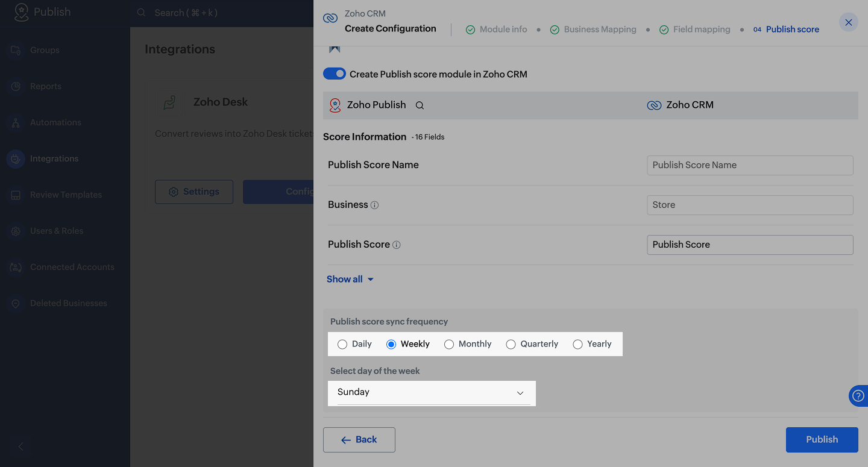Click the info icon next to Publish Score
868x467 pixels.
pos(397,245)
